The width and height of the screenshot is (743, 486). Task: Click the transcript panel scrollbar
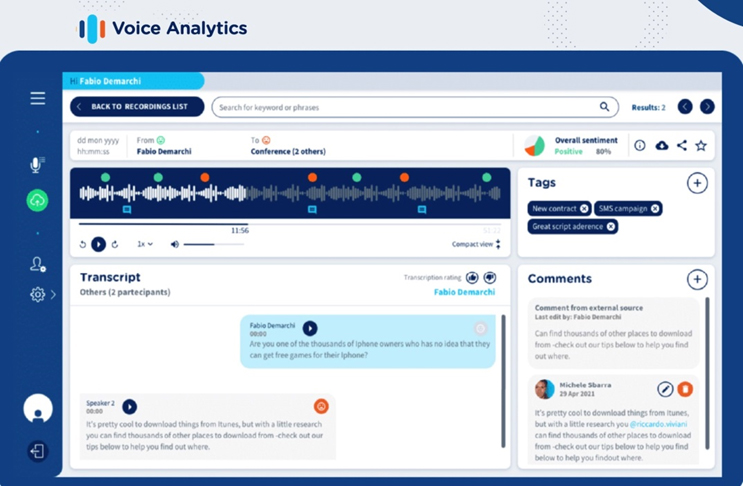point(503,381)
